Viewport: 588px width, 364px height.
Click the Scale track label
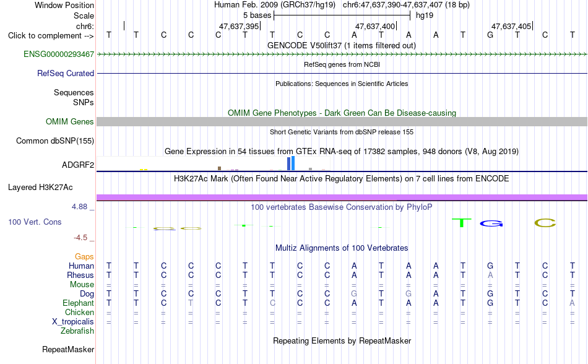84,15
